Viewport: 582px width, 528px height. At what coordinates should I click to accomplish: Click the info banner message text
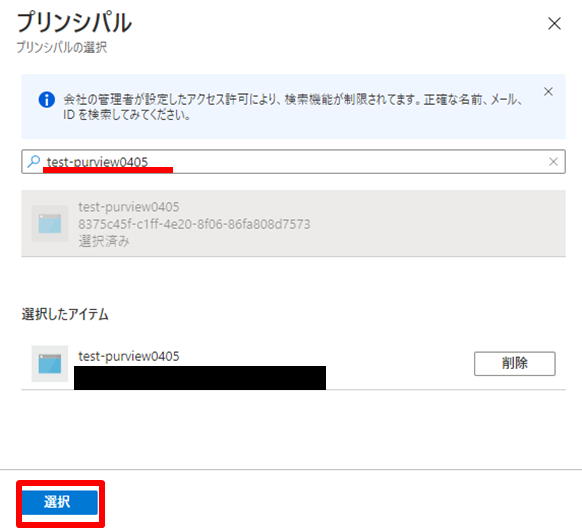click(x=293, y=107)
